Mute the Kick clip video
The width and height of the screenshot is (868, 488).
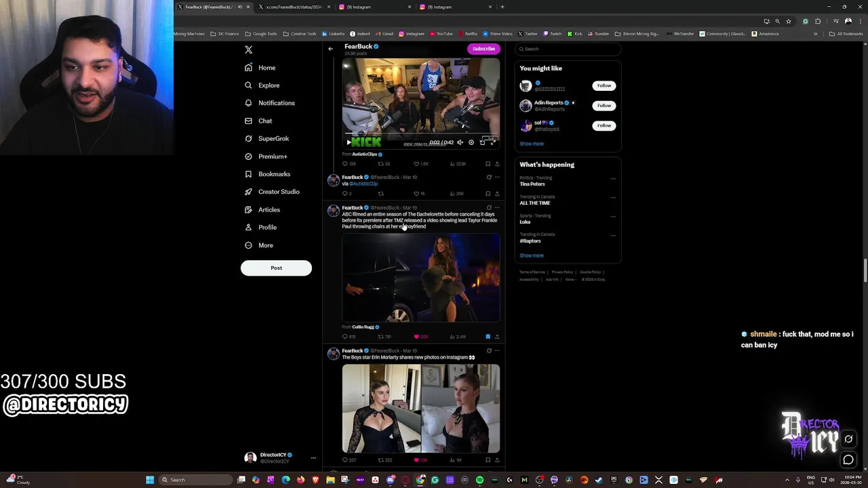coord(460,142)
